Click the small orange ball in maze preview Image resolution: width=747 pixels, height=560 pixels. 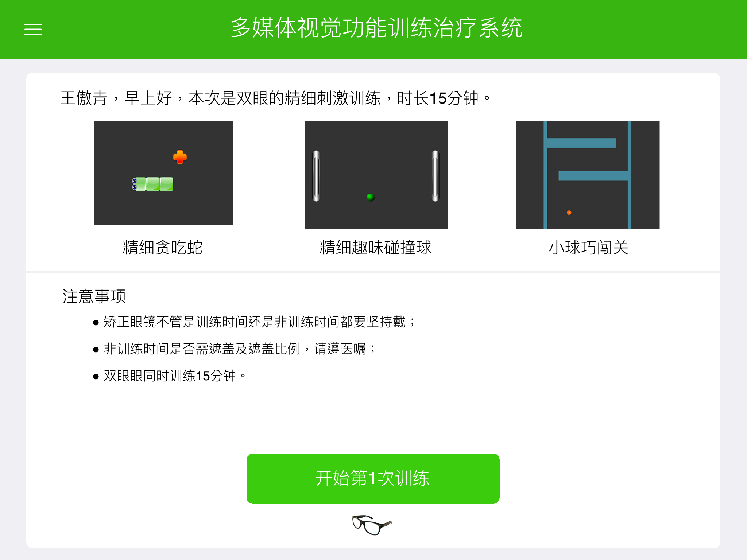click(569, 213)
